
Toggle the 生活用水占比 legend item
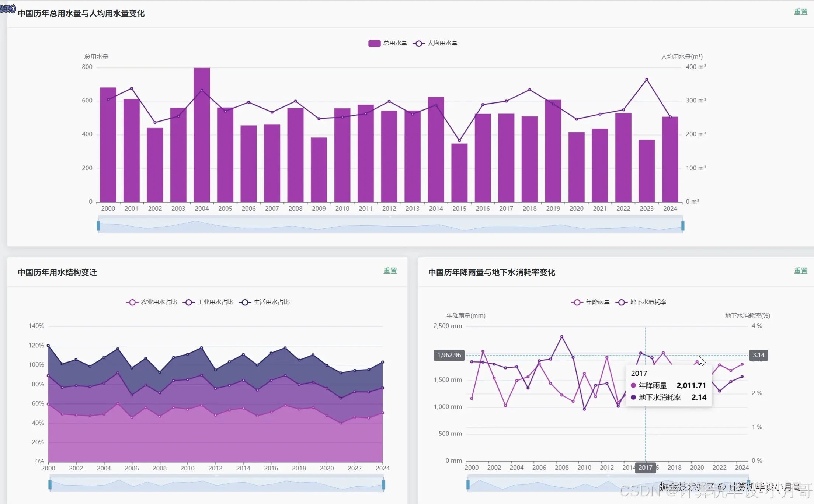(x=264, y=302)
